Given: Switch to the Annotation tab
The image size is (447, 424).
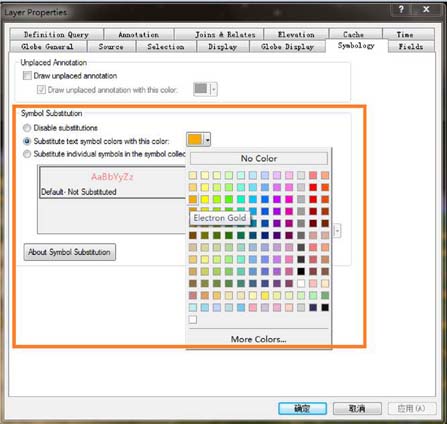Looking at the screenshot, I should 139,35.
